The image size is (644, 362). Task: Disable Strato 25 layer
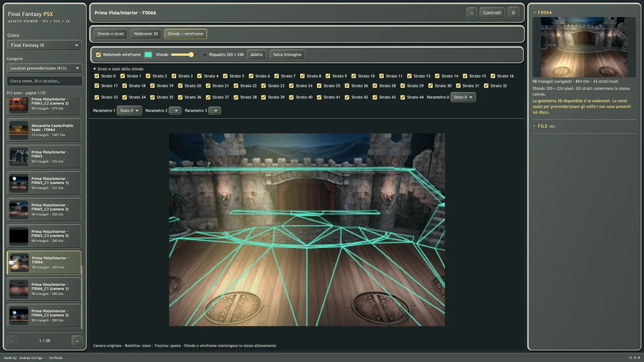click(319, 86)
